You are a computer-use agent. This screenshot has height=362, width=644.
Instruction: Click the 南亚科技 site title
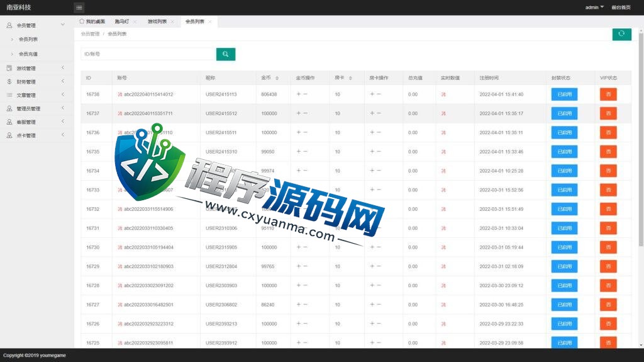19,8
